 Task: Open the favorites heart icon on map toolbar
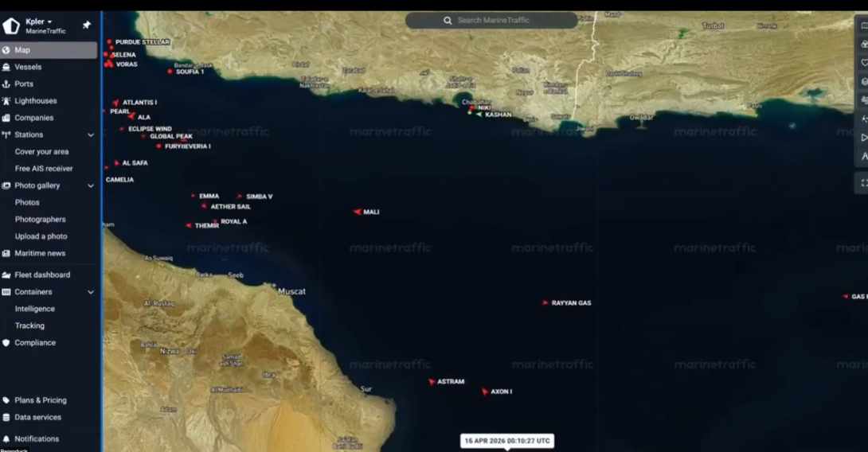click(x=864, y=62)
